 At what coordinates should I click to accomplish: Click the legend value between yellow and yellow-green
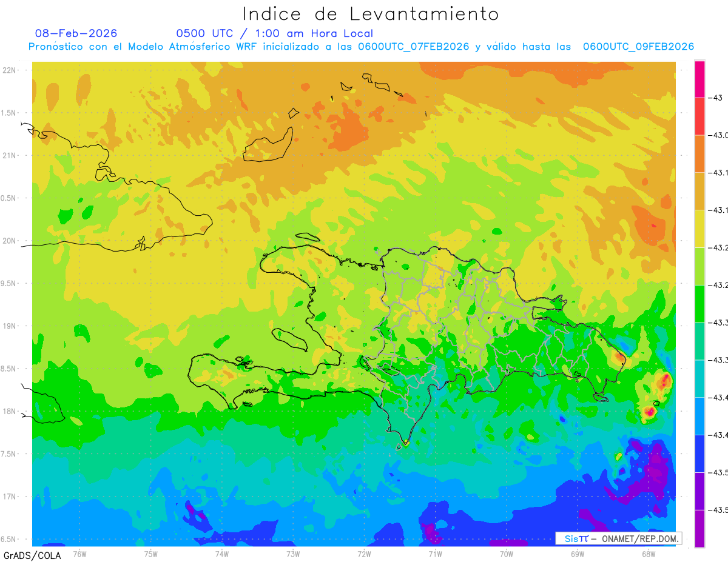718,248
